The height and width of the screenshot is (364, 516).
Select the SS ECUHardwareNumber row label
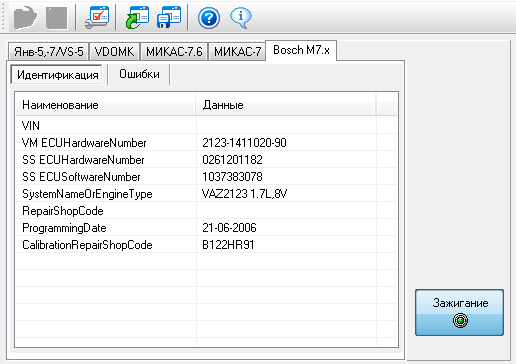(83, 160)
